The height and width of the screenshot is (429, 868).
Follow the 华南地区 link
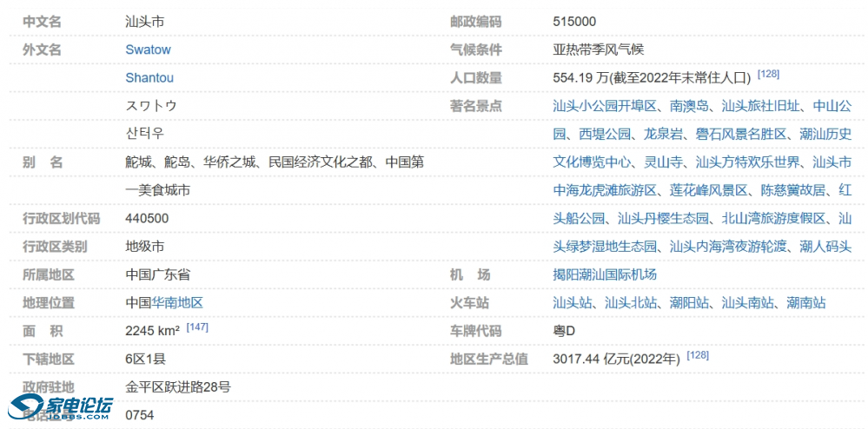[x=177, y=303]
